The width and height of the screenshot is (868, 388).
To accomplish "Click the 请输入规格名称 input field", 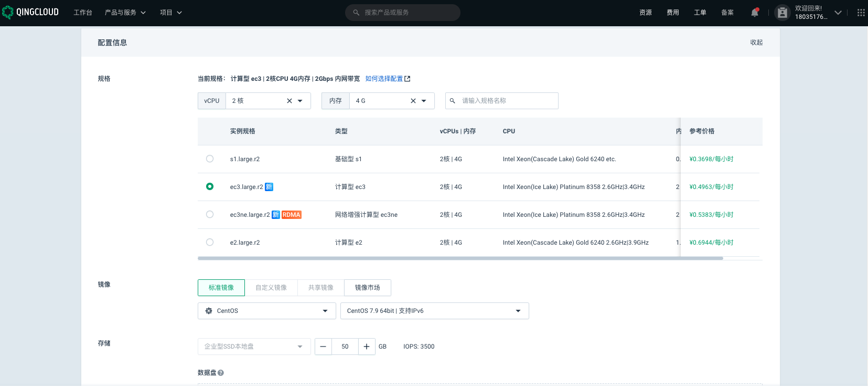I will click(502, 101).
